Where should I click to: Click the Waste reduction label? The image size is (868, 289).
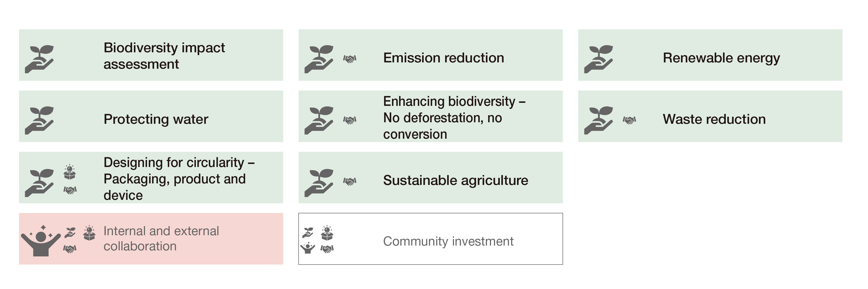coord(714,119)
